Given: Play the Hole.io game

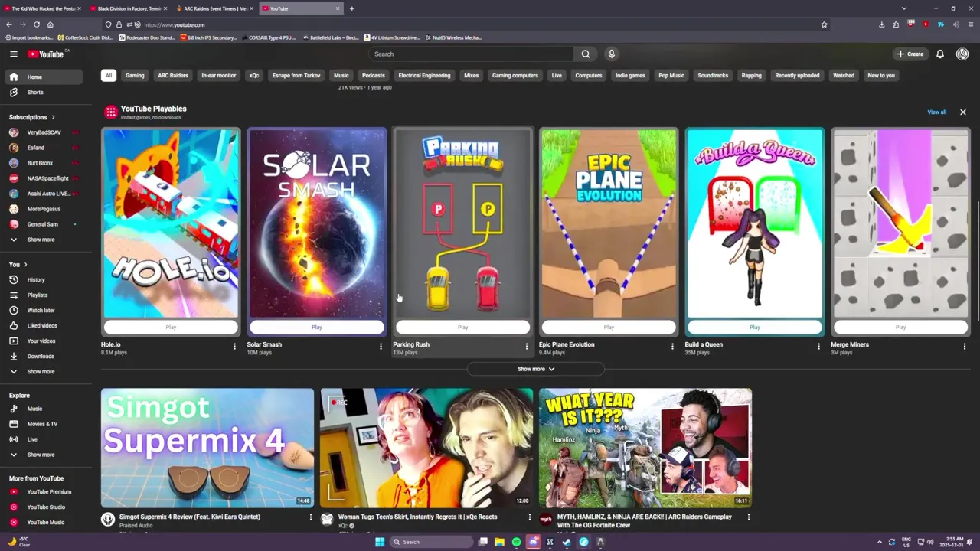Looking at the screenshot, I should point(171,328).
